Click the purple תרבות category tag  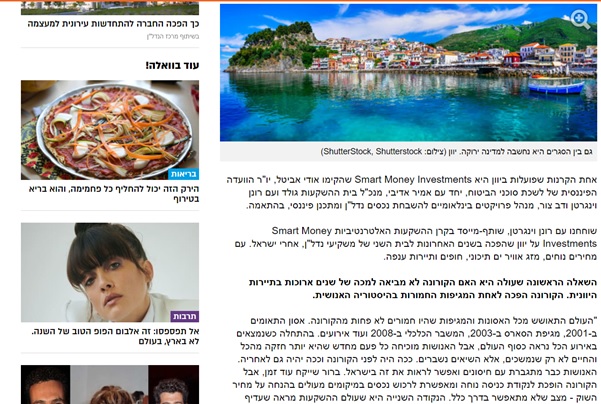tap(185, 316)
